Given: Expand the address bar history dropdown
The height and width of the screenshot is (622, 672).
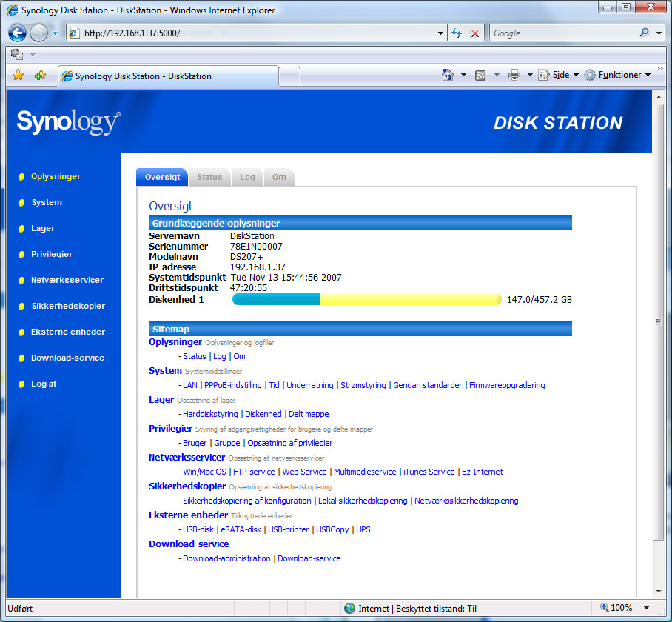Looking at the screenshot, I should point(441,33).
